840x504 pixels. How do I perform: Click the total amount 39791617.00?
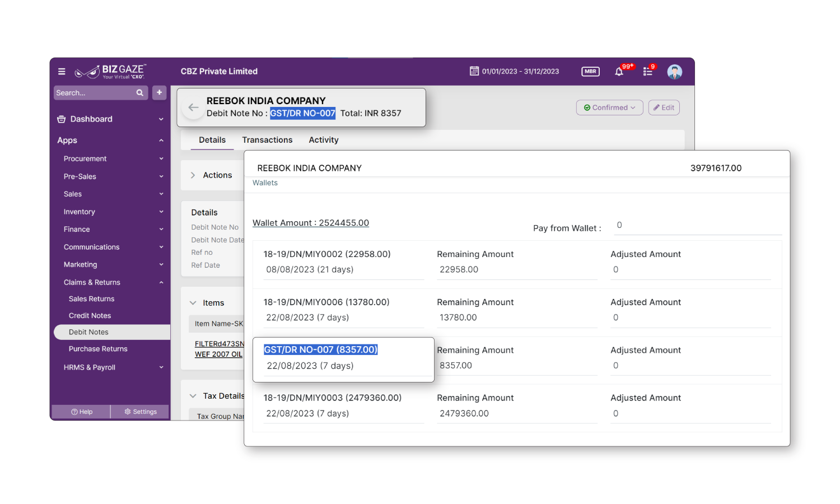click(x=716, y=168)
